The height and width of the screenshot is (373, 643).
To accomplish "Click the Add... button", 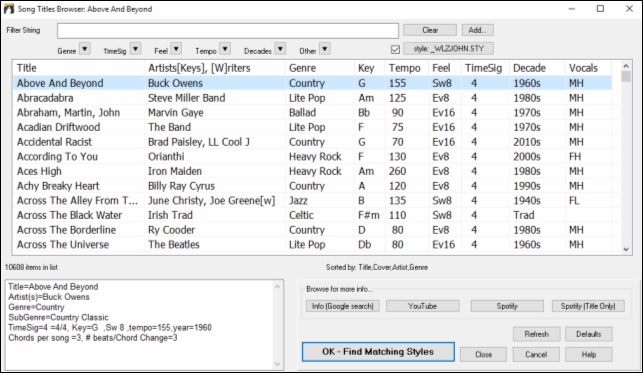I will tap(478, 30).
